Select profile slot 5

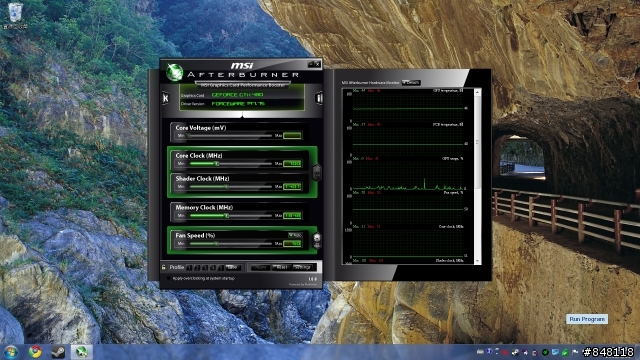click(x=220, y=268)
